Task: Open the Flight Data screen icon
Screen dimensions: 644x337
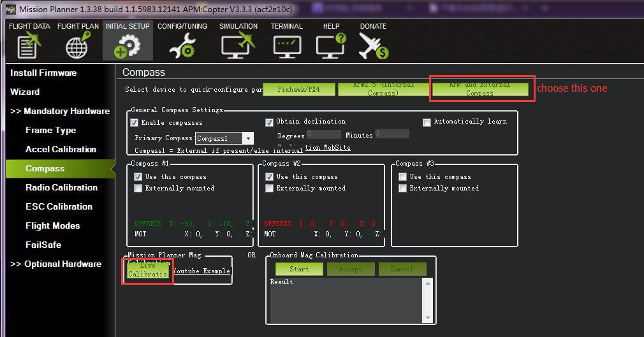Action: click(x=29, y=46)
